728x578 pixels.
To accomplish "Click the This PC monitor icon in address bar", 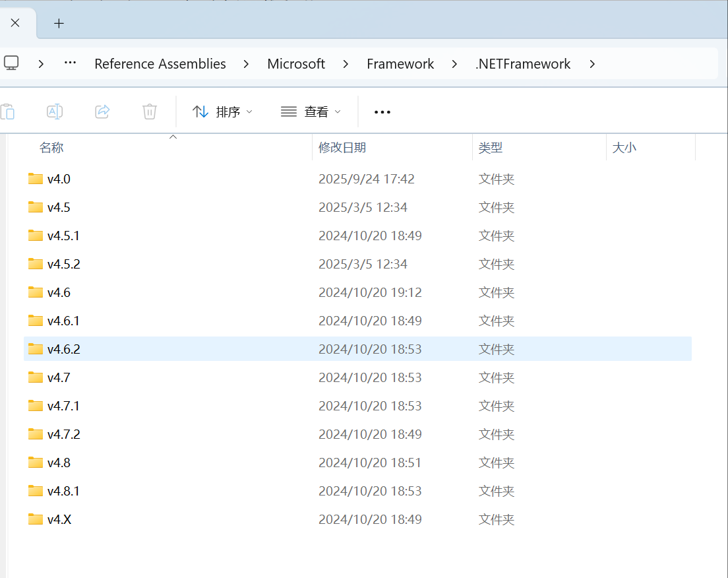I will point(11,63).
